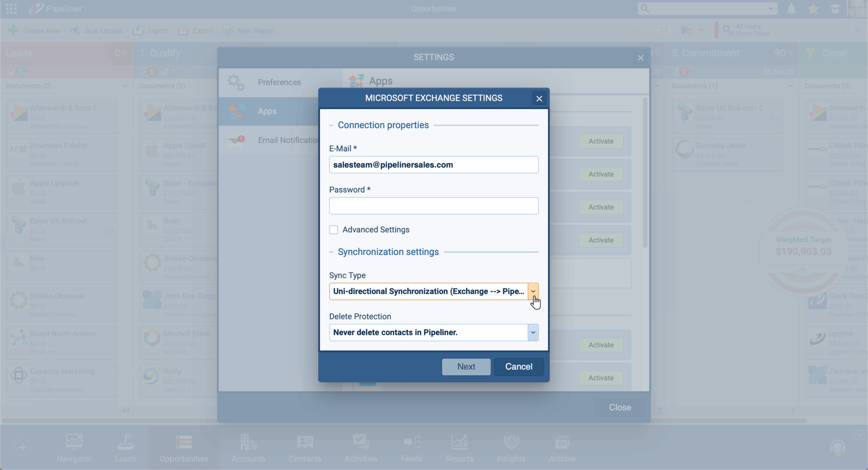Image resolution: width=868 pixels, height=470 pixels.
Task: Click the Password input field
Action: [433, 206]
